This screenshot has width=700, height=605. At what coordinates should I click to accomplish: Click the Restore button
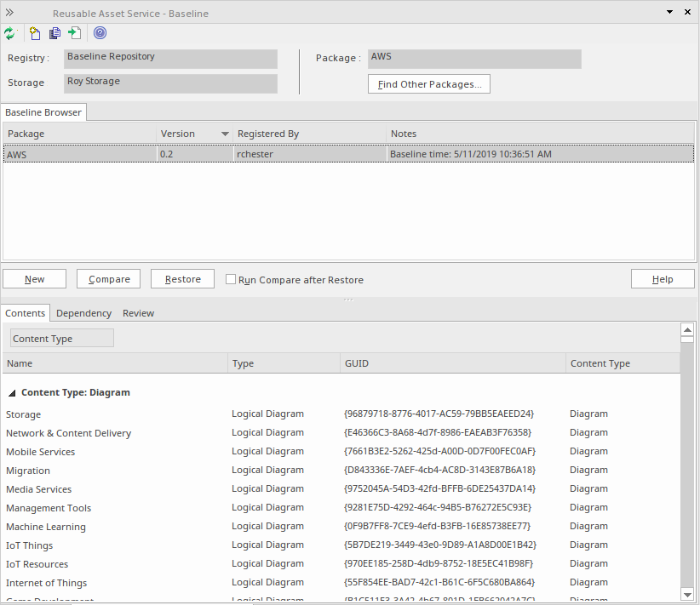182,279
